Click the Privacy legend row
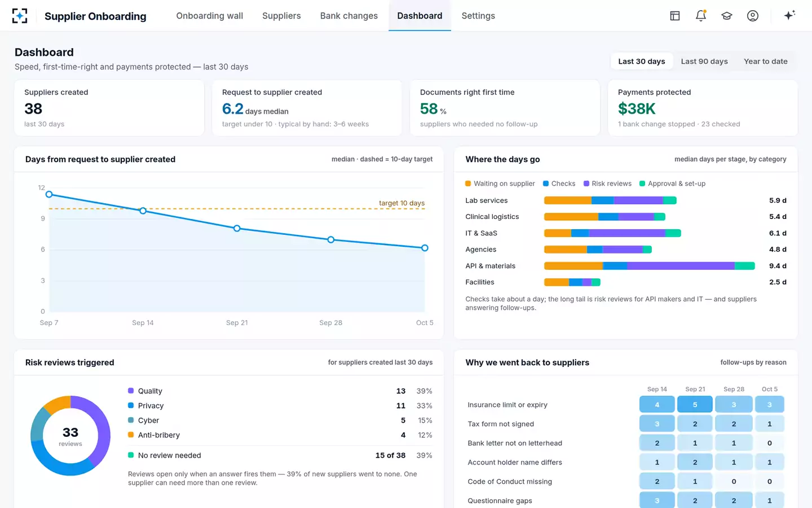This screenshot has height=508, width=812. point(280,406)
